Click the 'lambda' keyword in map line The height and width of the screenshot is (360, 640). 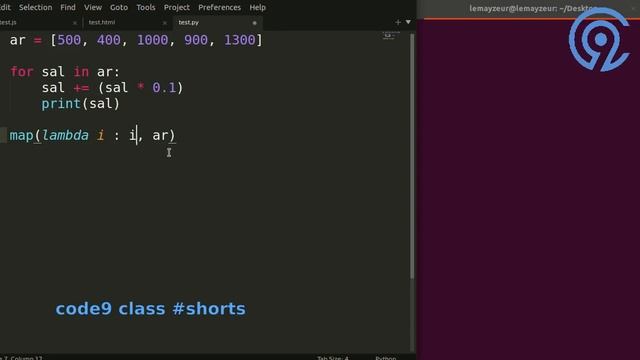(65, 135)
